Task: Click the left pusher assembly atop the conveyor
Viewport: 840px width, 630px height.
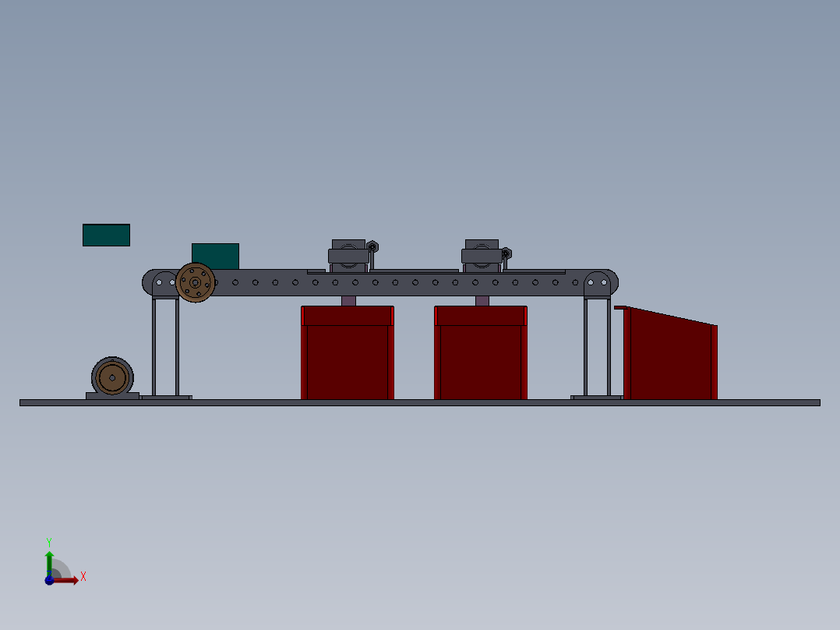Action: [349, 256]
